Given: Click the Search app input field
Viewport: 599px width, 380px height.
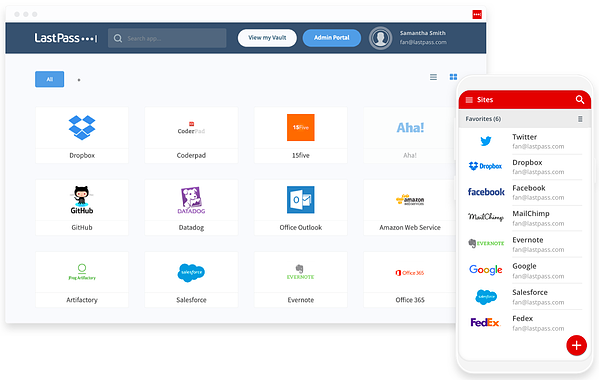Looking at the screenshot, I should [167, 38].
